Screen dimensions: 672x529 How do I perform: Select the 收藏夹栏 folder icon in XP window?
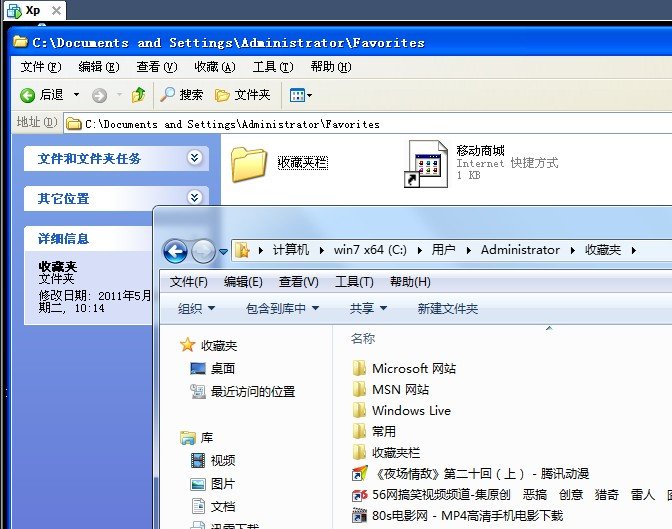coord(249,164)
